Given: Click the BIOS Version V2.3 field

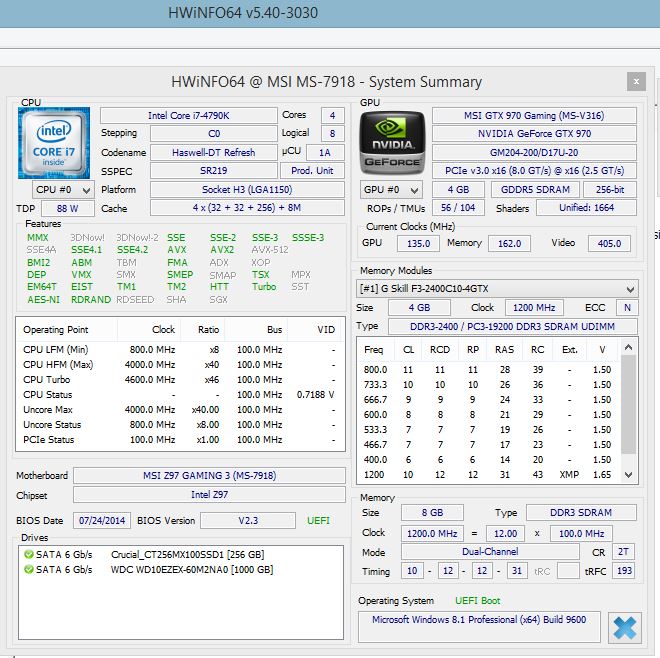Looking at the screenshot, I should (x=248, y=521).
